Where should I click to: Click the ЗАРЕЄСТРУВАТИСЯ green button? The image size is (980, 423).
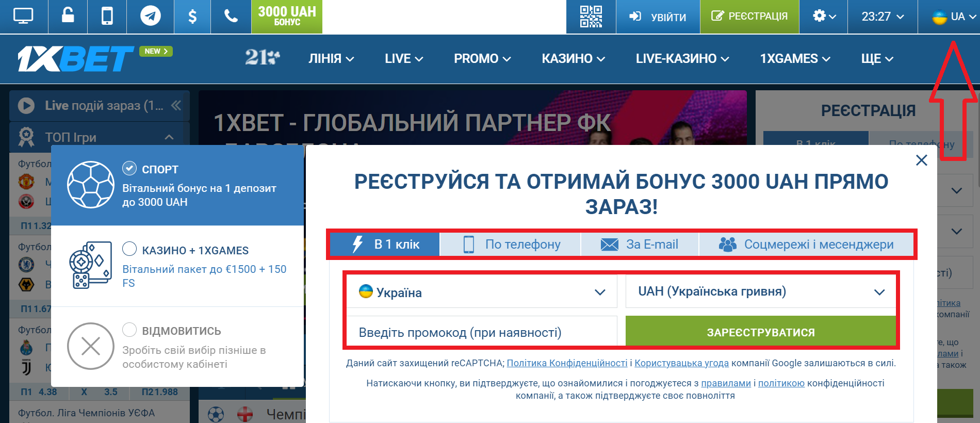coord(761,332)
